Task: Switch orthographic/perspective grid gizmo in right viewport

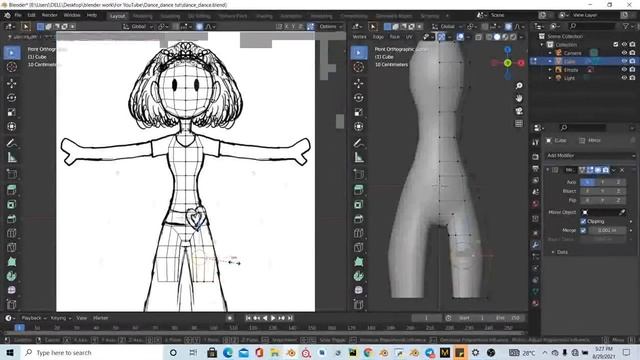Action: (519, 123)
